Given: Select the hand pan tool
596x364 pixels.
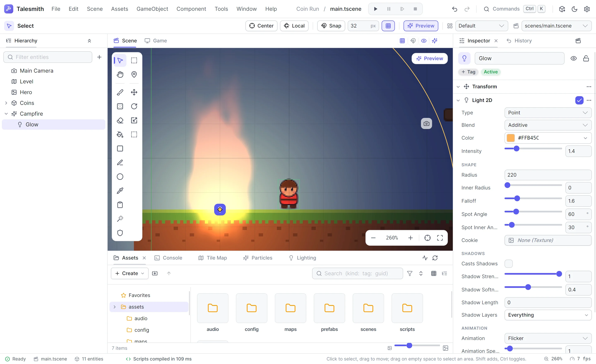Looking at the screenshot, I should (x=120, y=74).
